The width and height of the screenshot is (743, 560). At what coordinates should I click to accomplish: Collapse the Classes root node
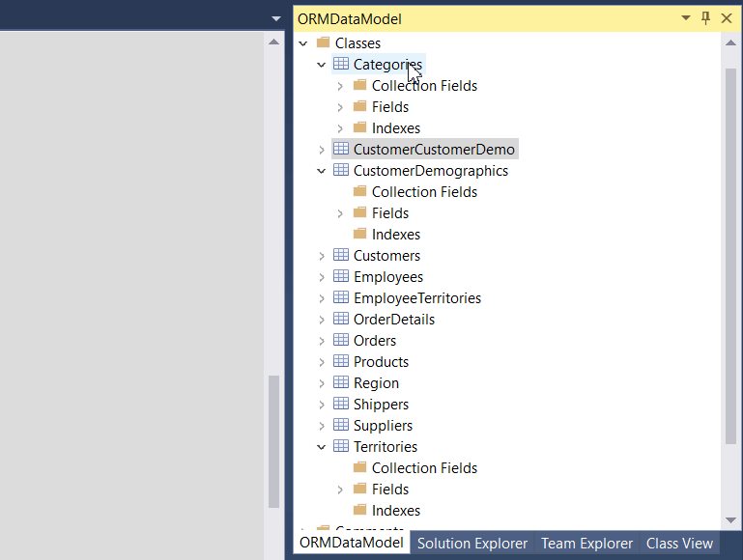[303, 43]
